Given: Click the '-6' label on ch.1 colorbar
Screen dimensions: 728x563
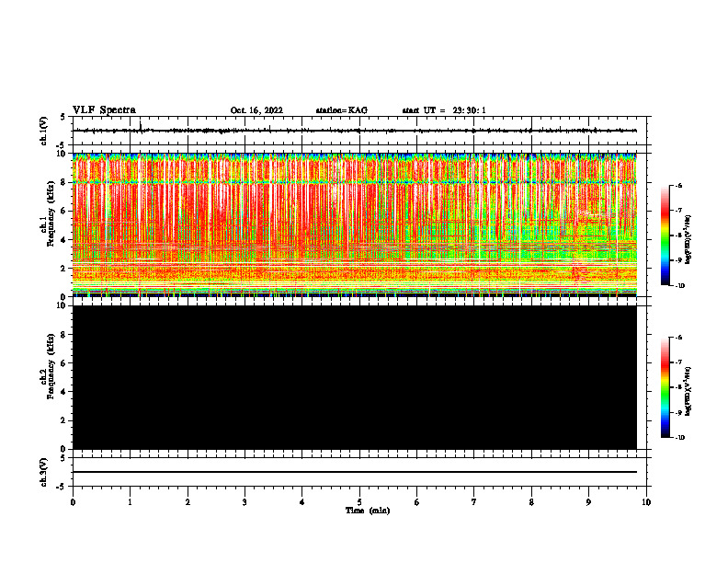Looking at the screenshot, I should 678,186.
